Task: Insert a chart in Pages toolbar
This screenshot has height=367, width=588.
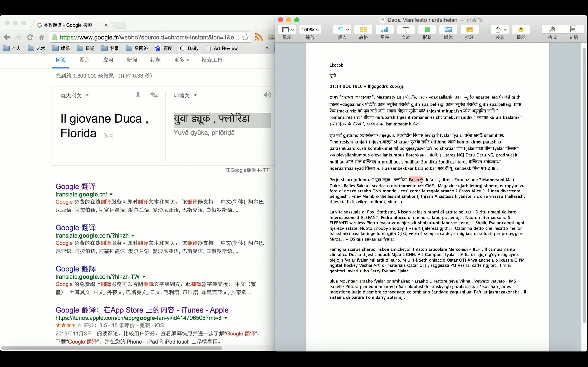Action: point(384,30)
